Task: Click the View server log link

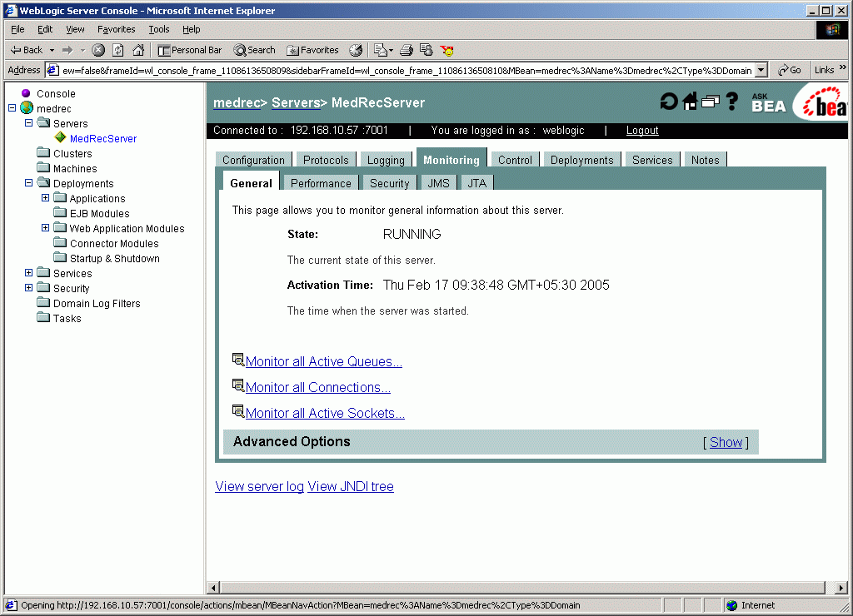Action: tap(260, 487)
